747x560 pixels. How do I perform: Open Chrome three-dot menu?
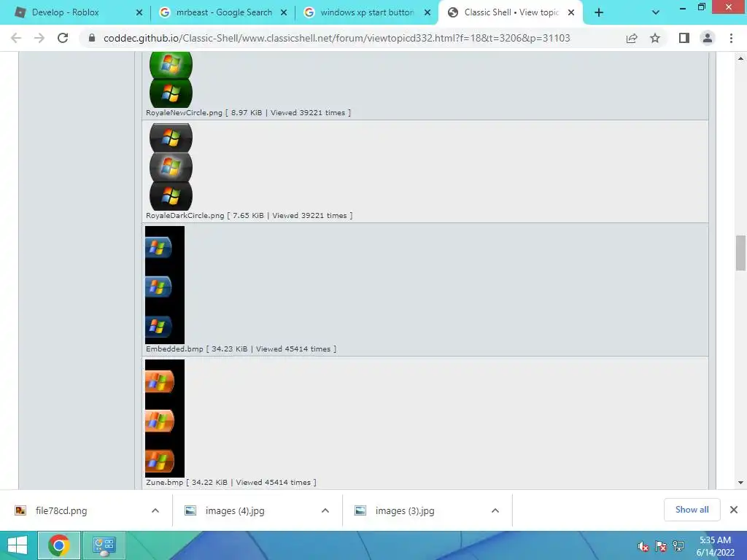tap(731, 38)
